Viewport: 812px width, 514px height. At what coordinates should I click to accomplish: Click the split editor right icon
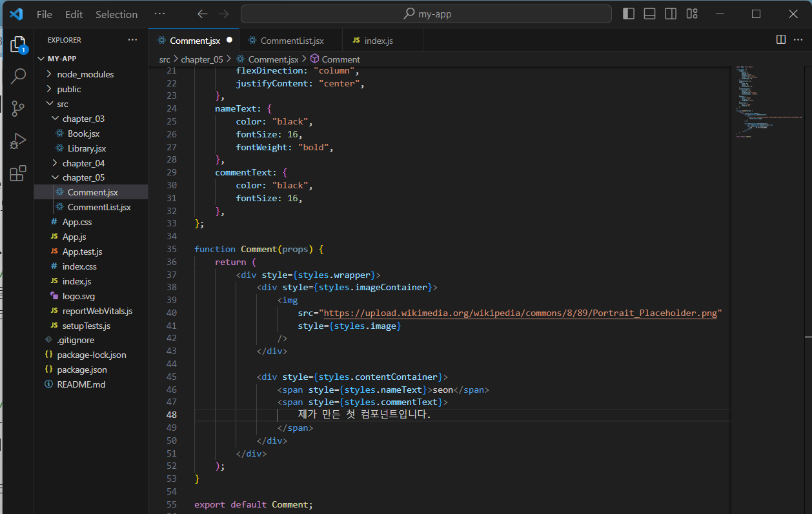click(x=780, y=40)
